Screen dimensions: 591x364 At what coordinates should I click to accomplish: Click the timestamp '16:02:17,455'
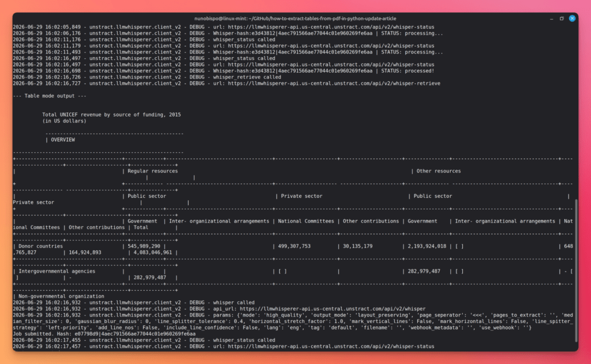click(x=63, y=340)
